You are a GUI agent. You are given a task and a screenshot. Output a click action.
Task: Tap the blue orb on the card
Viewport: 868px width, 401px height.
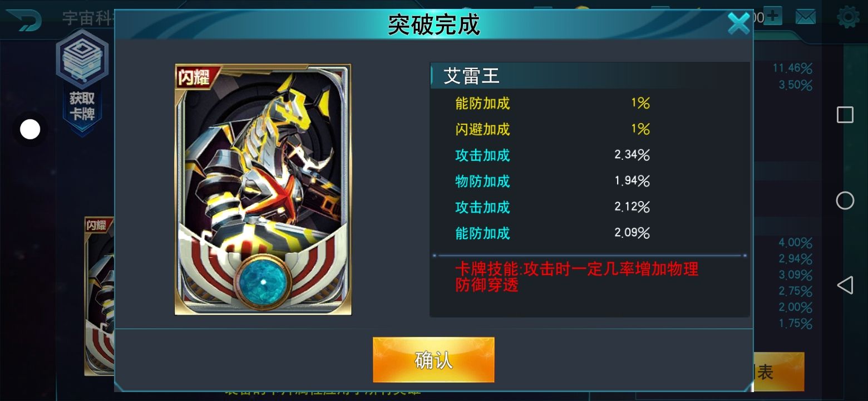(x=264, y=282)
